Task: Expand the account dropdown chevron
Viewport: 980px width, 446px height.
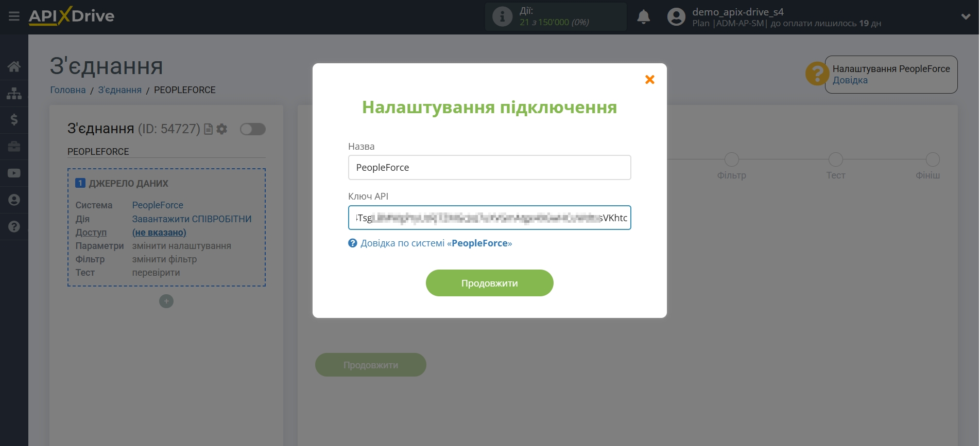Action: pos(966,17)
